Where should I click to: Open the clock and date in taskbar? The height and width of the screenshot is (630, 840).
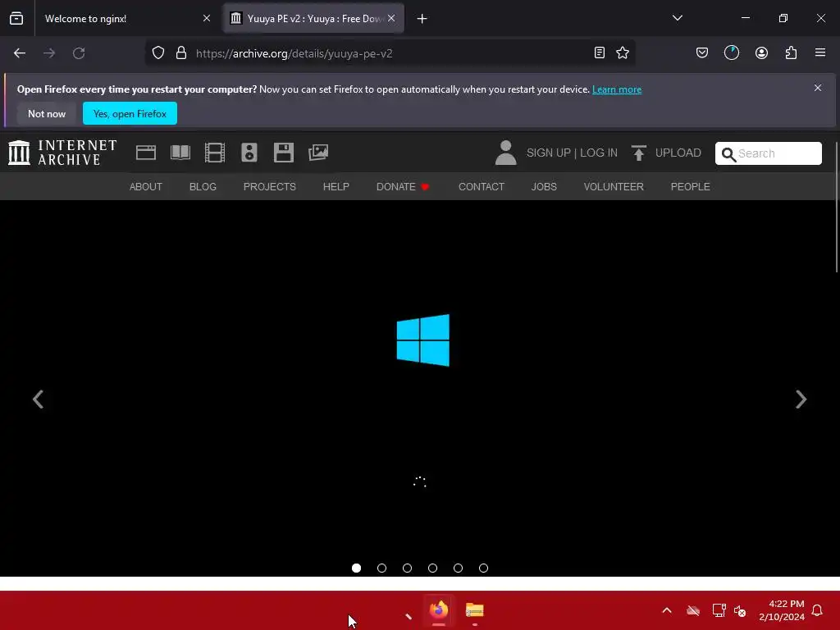click(x=782, y=610)
